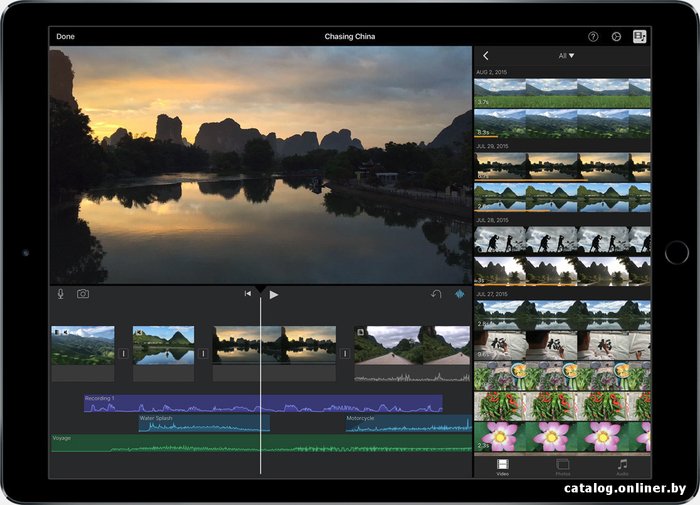Expand the All filter dropdown
700x505 pixels.
[x=566, y=56]
